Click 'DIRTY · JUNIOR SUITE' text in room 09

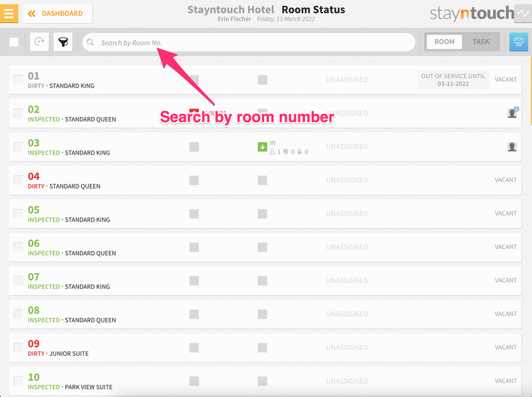coord(58,354)
